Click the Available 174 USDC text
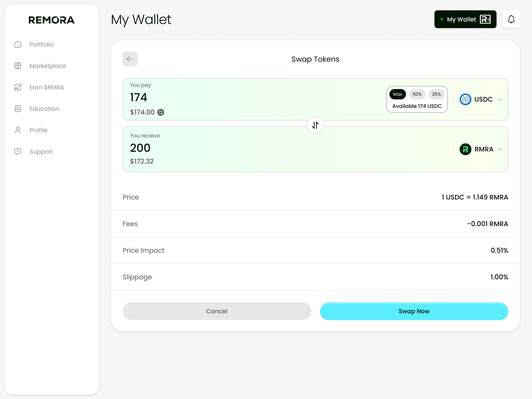 tap(417, 106)
